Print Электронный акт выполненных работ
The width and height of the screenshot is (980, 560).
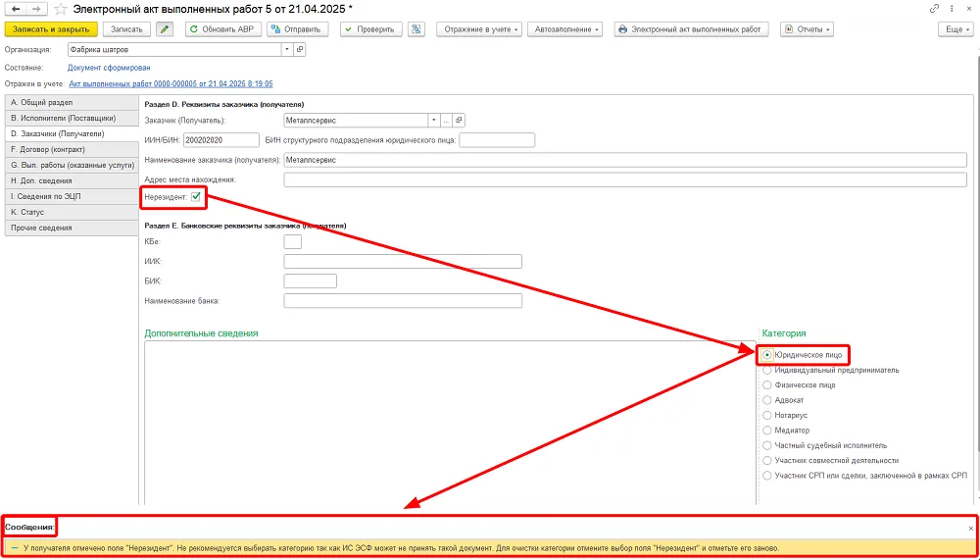click(x=693, y=28)
